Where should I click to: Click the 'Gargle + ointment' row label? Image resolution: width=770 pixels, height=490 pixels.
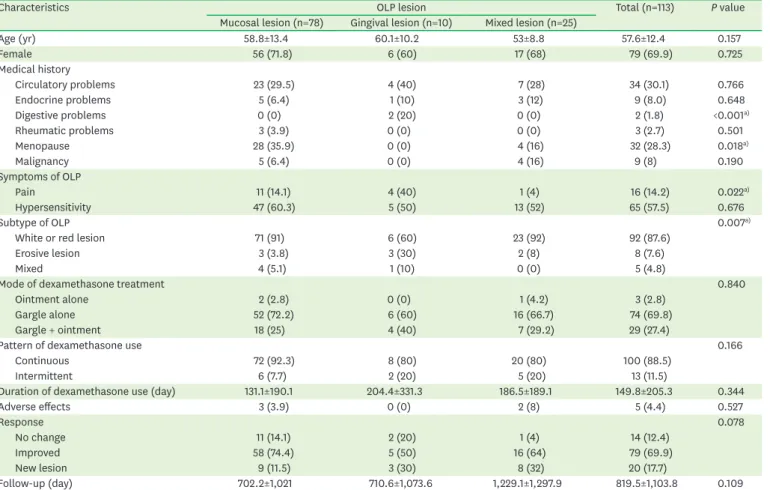(x=58, y=330)
